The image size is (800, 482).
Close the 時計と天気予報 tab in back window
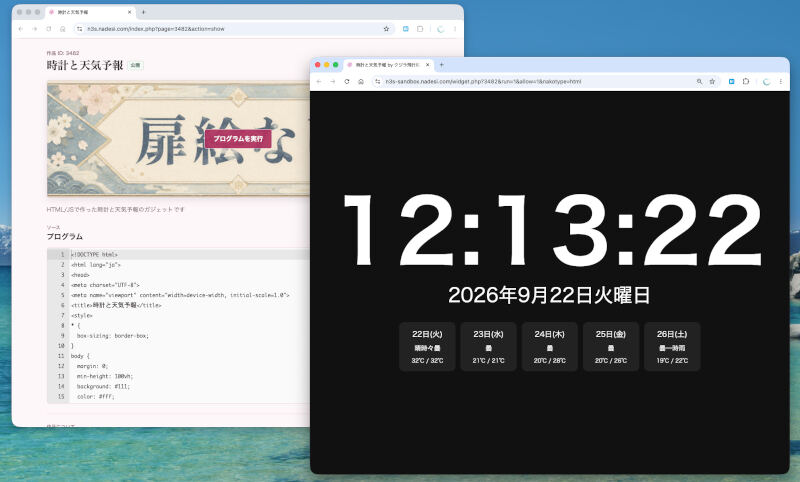pos(130,12)
